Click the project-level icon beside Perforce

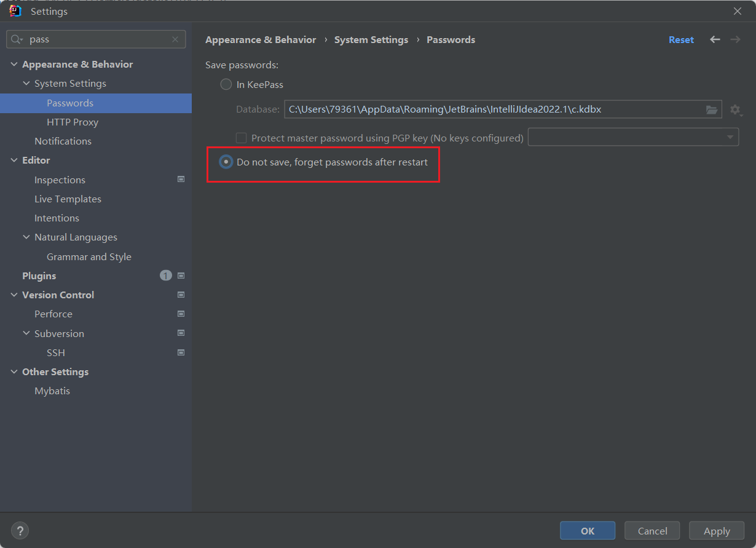[x=181, y=314]
